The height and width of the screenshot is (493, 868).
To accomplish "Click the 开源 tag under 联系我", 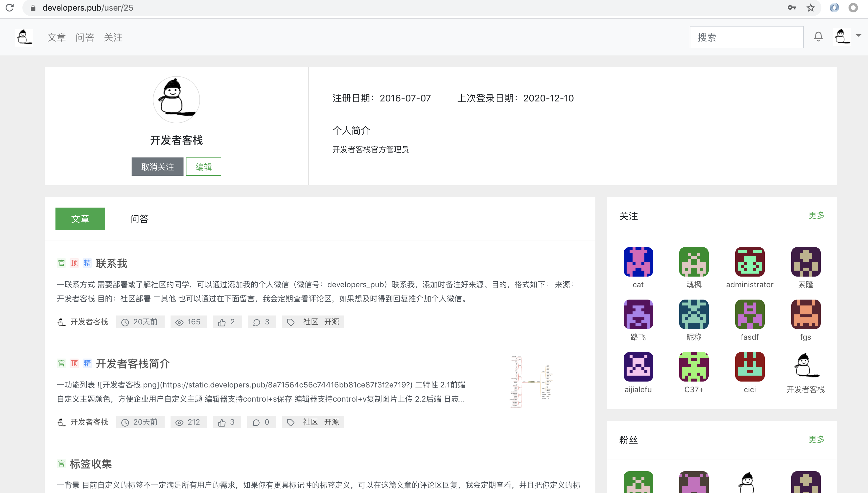I will pos(332,322).
